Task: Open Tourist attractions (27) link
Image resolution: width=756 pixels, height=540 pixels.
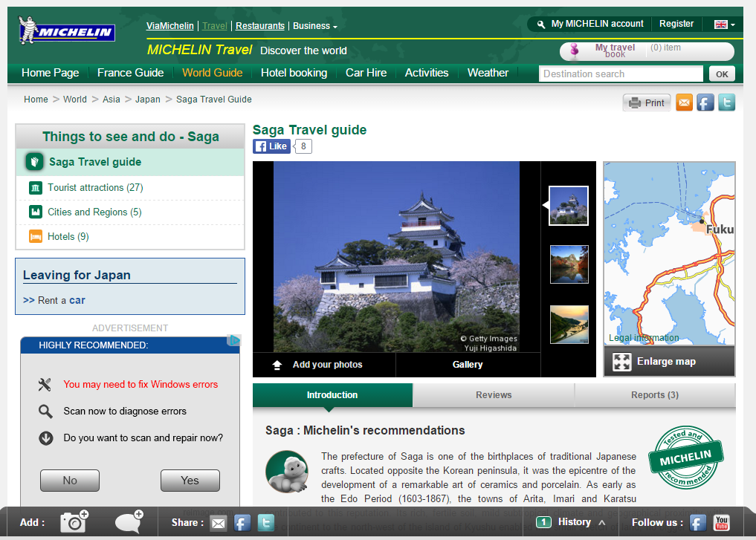Action: [95, 188]
